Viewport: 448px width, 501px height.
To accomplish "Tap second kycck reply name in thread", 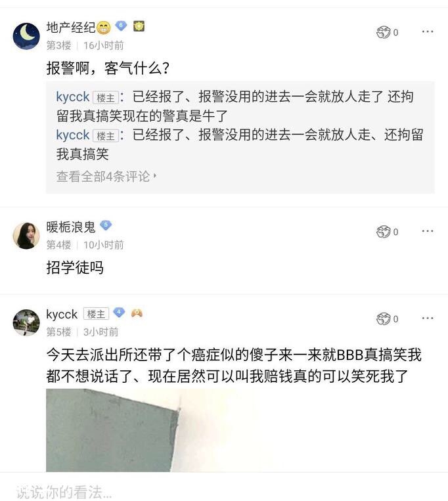I will click(x=73, y=135).
